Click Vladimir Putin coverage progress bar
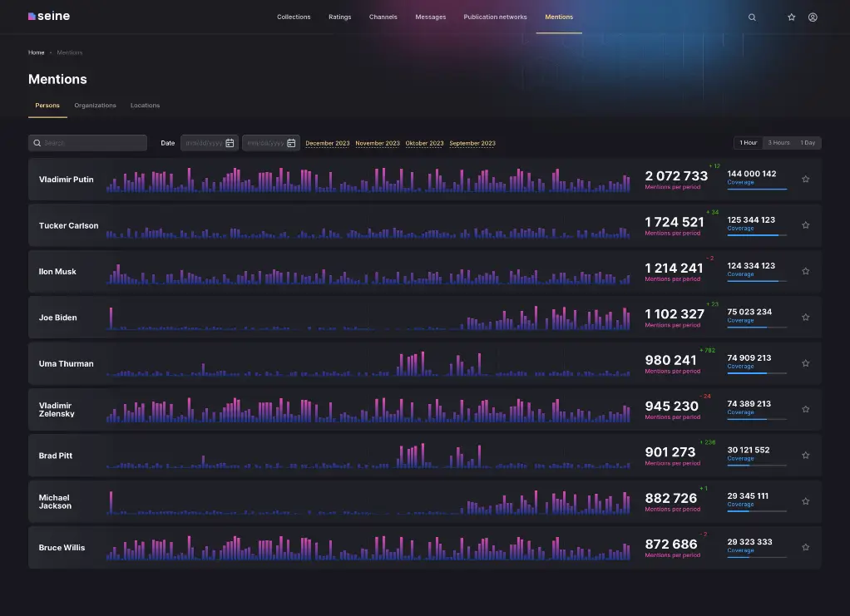The image size is (850, 616). [757, 189]
